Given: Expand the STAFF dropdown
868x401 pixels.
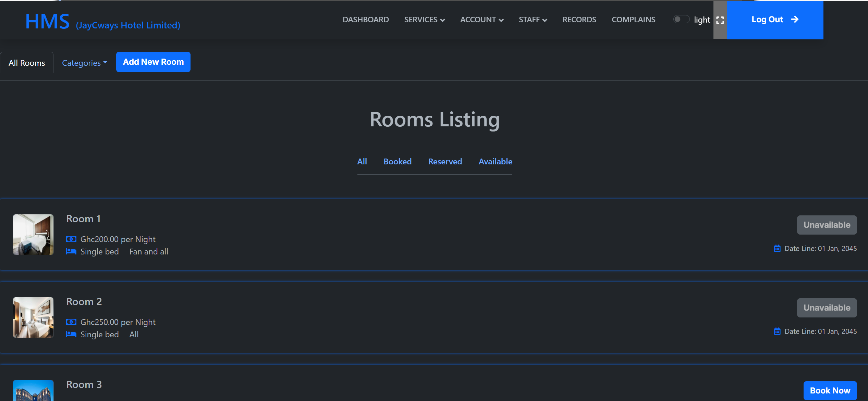Looking at the screenshot, I should 533,20.
